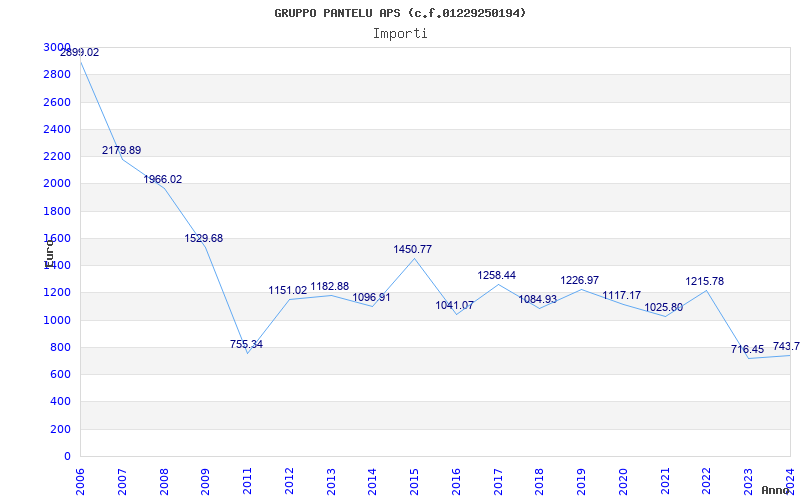Image resolution: width=800 pixels, height=500 pixels.
Task: Click x-axis year label 2009
Action: coord(205,482)
